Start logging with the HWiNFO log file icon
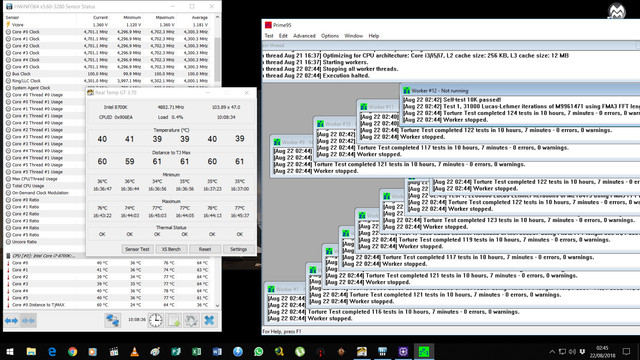640x360 pixels. pos(174,320)
